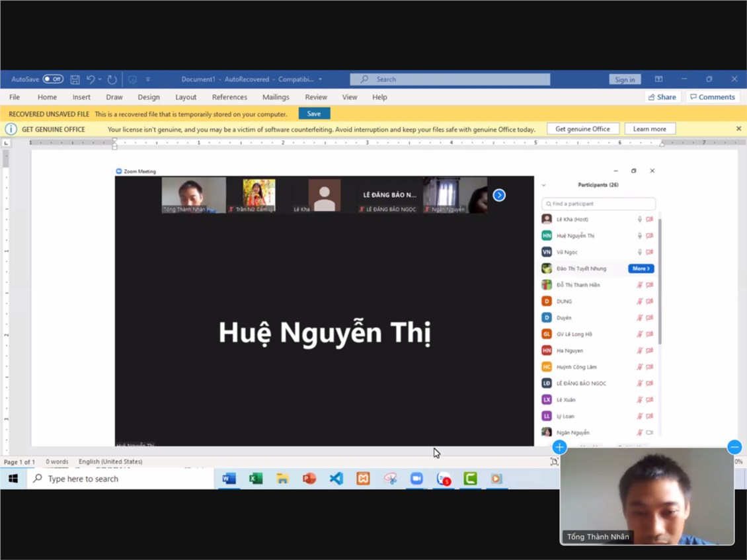Click the left indent marker on ruler
Image resolution: width=747 pixels, height=560 pixels.
click(x=114, y=143)
